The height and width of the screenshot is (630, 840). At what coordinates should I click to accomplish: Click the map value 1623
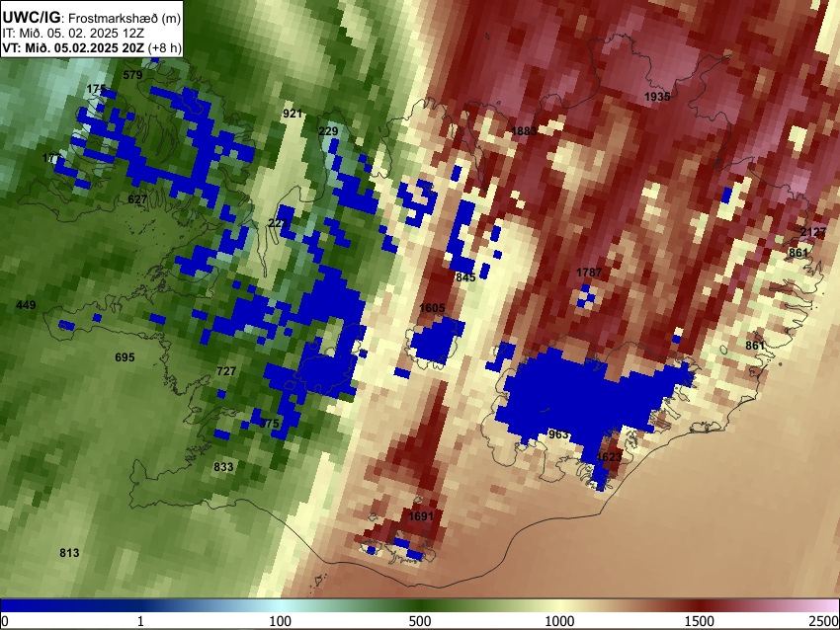click(x=609, y=457)
